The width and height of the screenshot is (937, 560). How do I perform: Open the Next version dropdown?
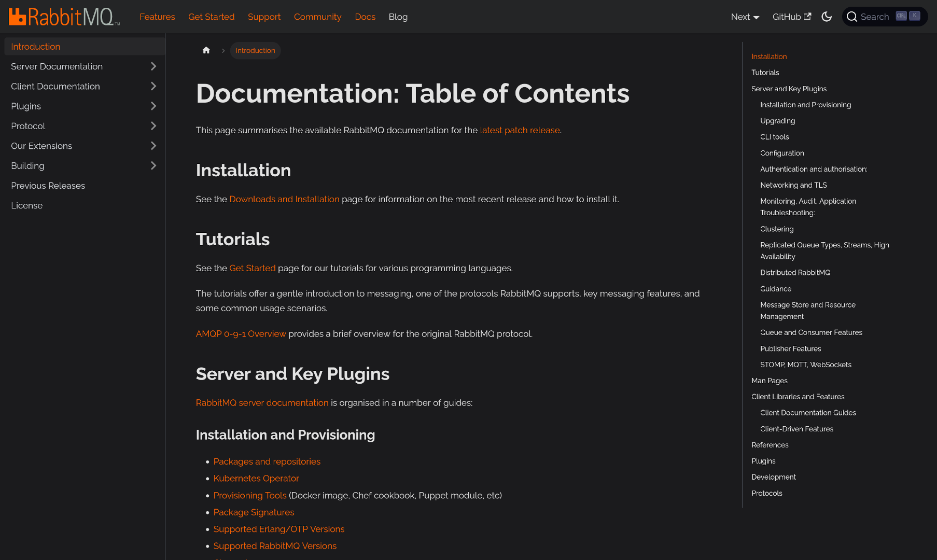(745, 16)
